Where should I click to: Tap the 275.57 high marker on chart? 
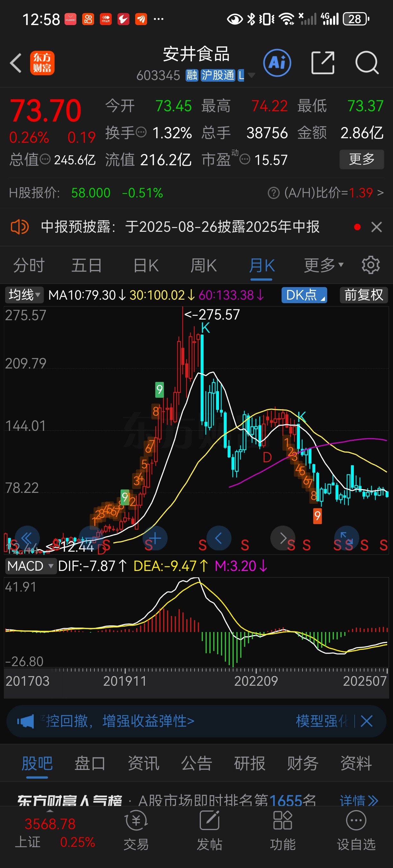pos(212,315)
